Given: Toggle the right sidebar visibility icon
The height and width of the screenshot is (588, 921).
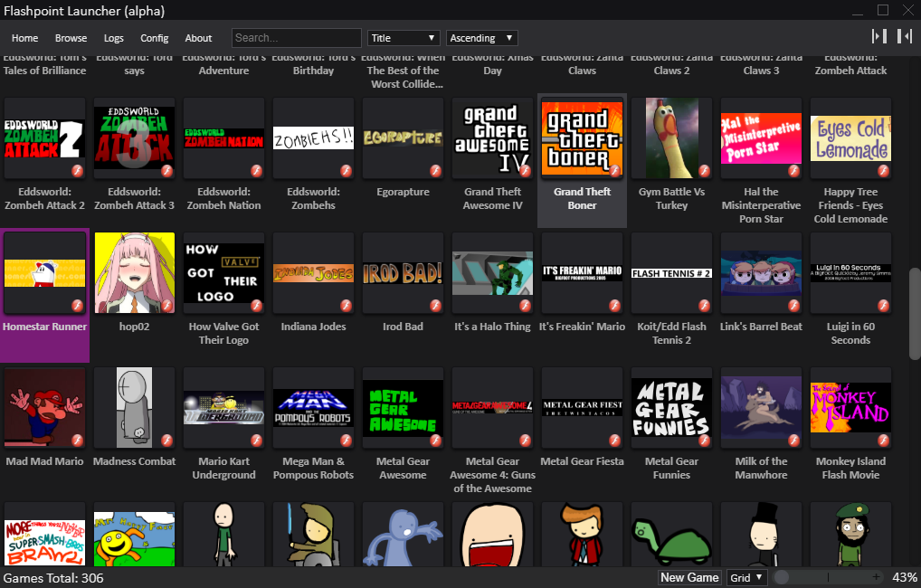Looking at the screenshot, I should point(904,36).
